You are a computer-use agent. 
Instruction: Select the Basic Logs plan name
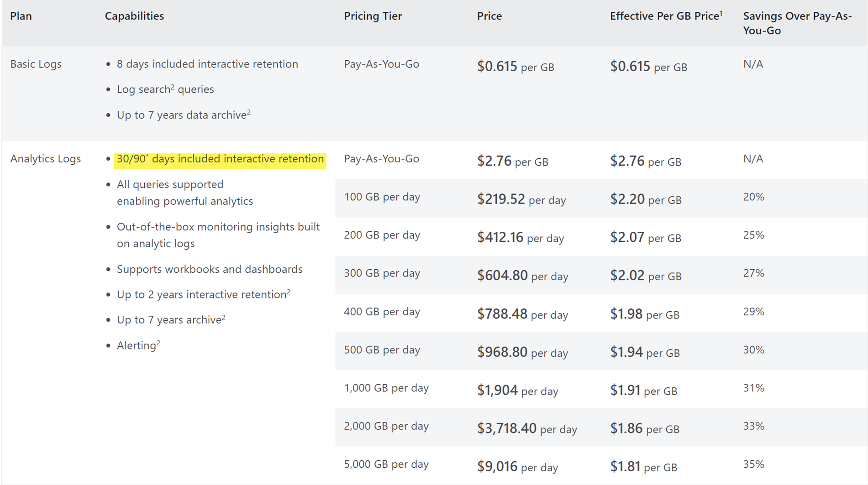coord(36,64)
